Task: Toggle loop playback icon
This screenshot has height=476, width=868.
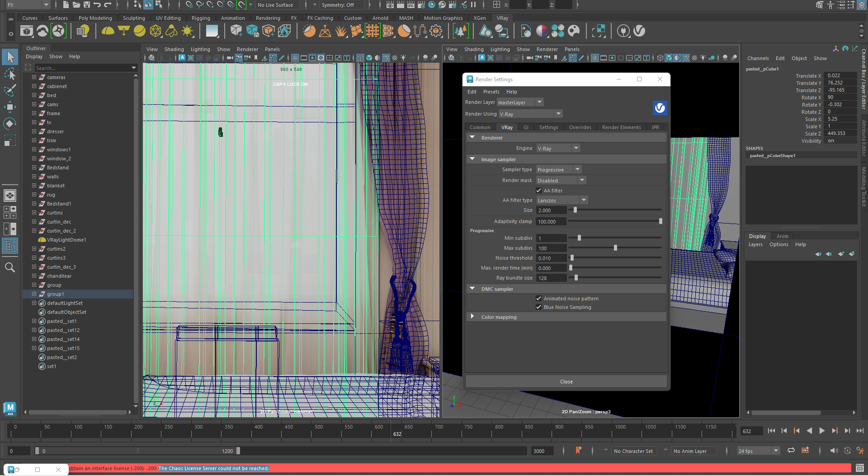Action: (x=791, y=451)
